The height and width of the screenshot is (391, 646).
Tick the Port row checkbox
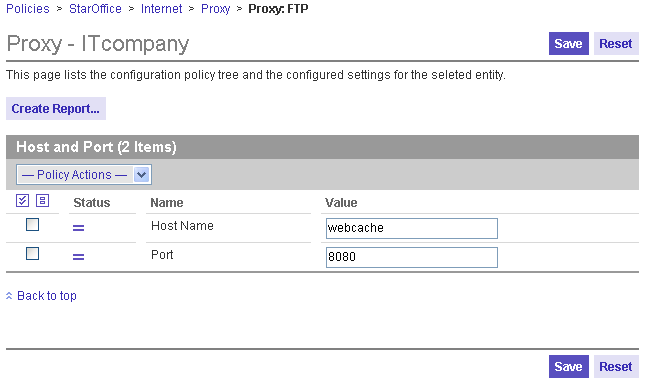tap(33, 254)
